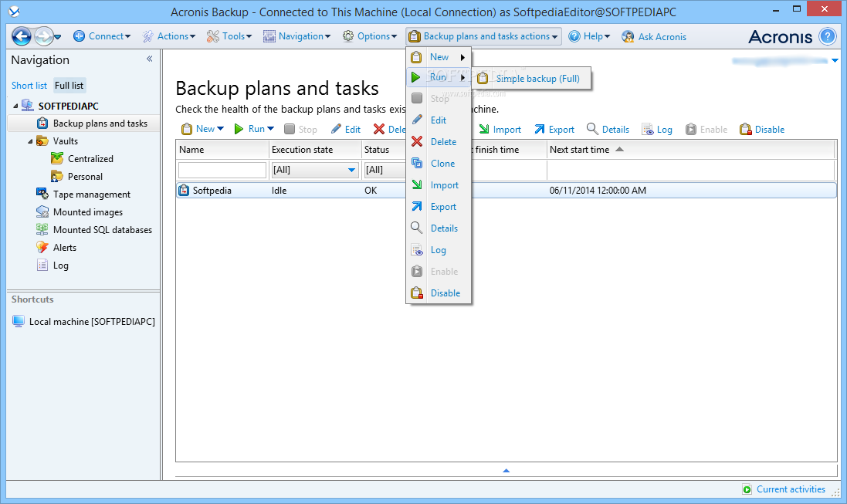The width and height of the screenshot is (847, 504).
Task: Choose Run from the dropdown menu
Action: tap(439, 77)
